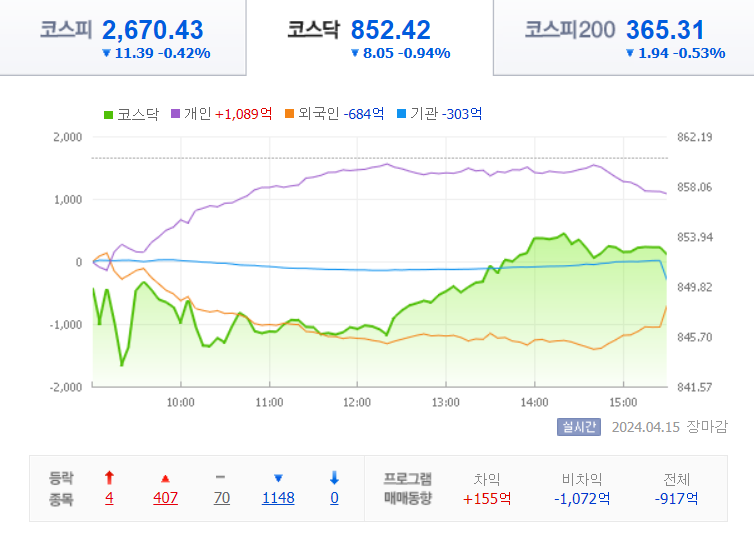Click the green 코스닥 legend swatch
754x550 pixels.
pos(108,114)
